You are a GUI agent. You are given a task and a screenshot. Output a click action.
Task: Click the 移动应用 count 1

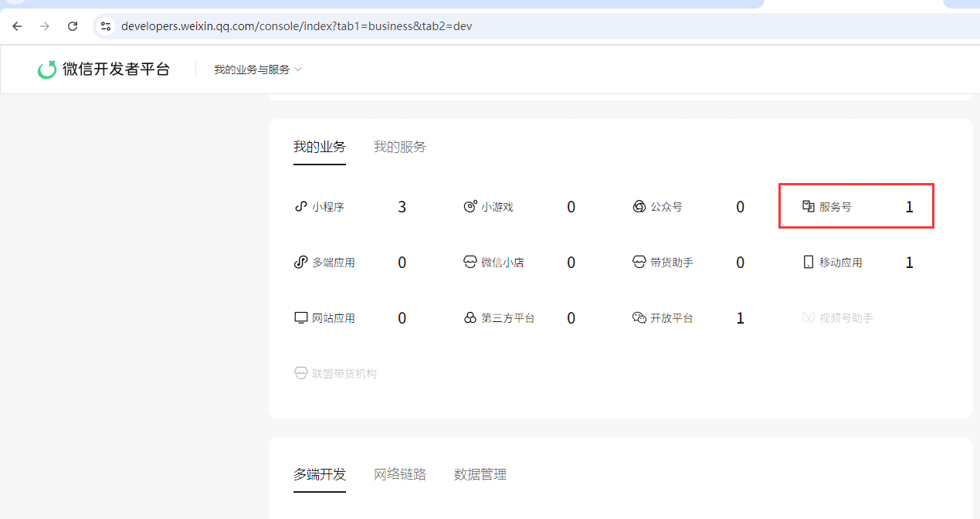910,263
